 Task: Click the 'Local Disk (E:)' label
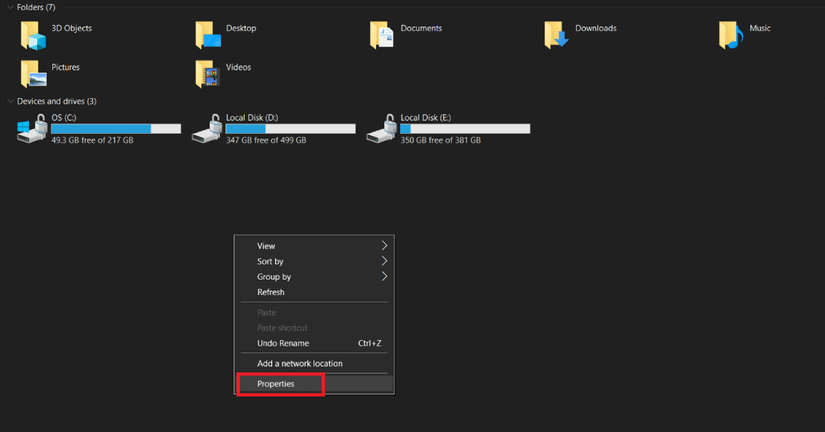click(x=426, y=117)
